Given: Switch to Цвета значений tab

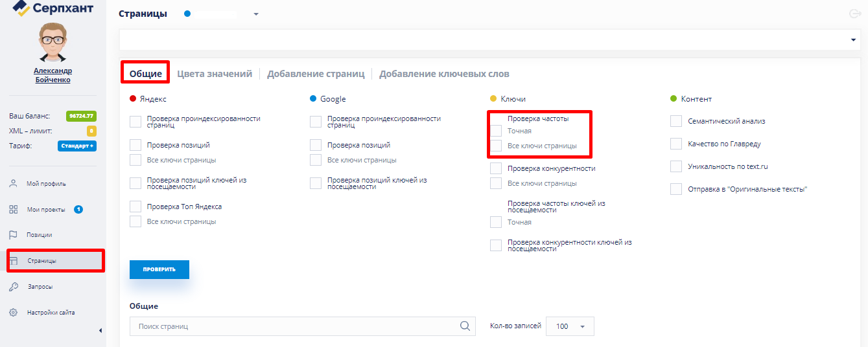Looking at the screenshot, I should coord(215,74).
